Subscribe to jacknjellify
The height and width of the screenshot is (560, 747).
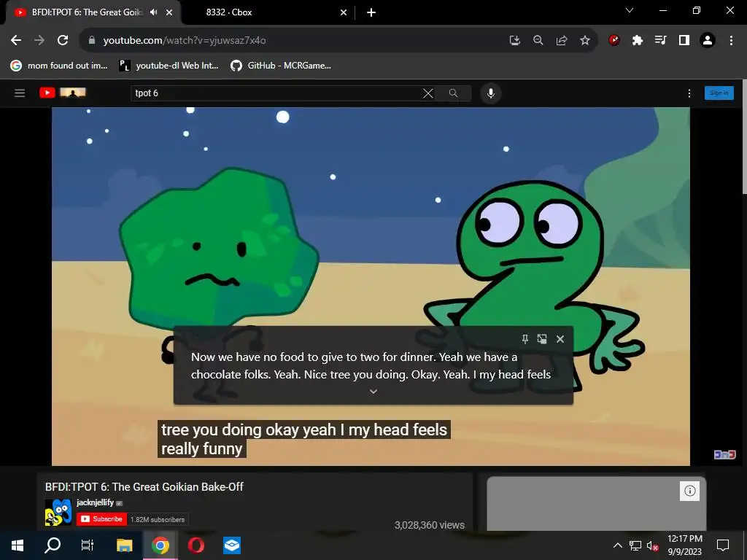101,519
